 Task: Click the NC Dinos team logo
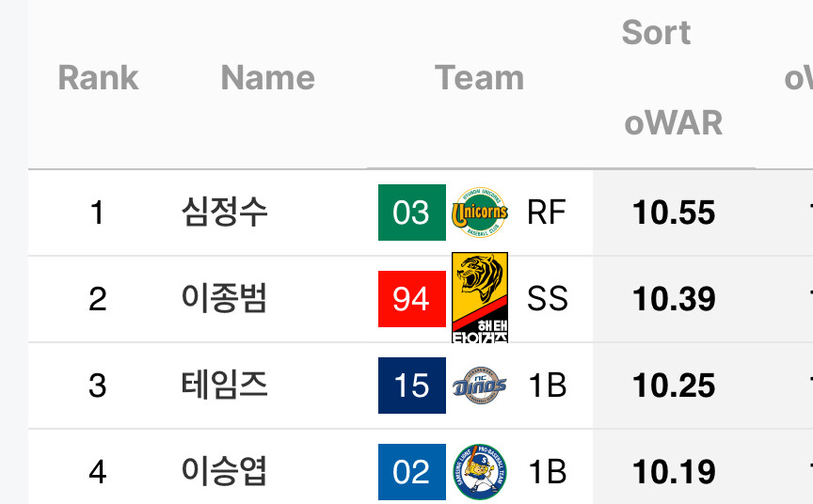480,386
